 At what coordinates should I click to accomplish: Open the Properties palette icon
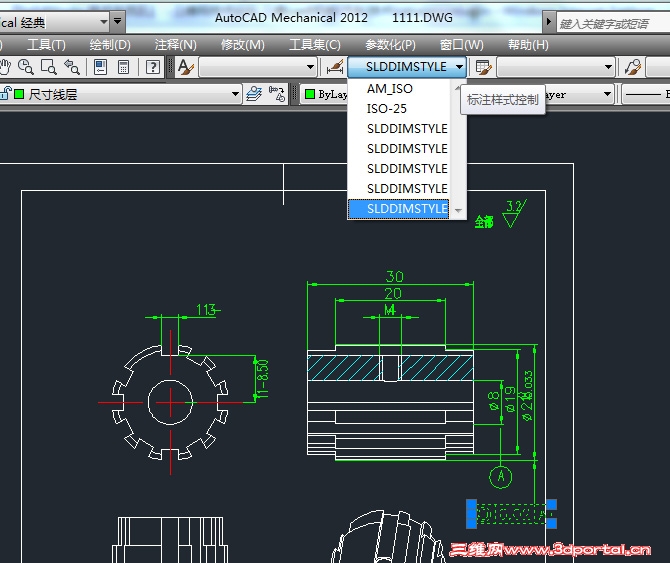[100, 67]
